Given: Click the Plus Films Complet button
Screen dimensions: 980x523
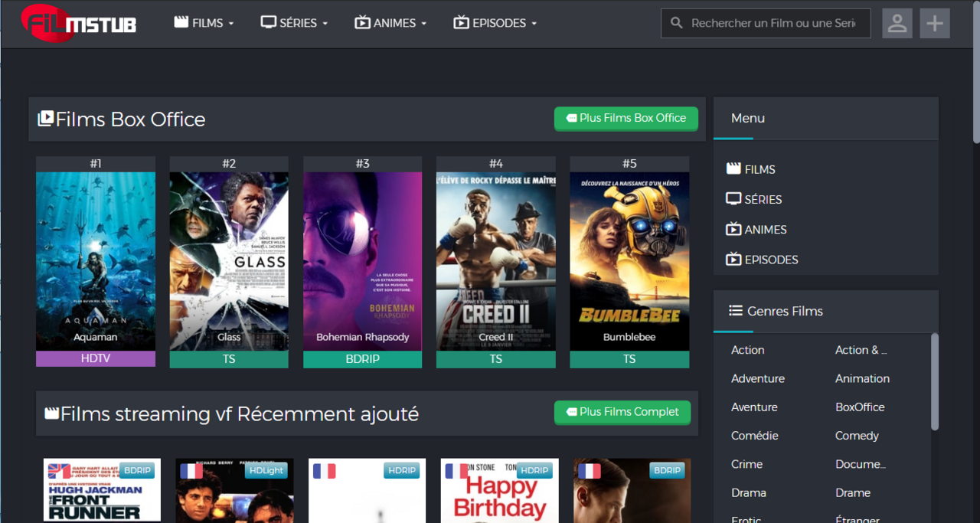Looking at the screenshot, I should 622,412.
